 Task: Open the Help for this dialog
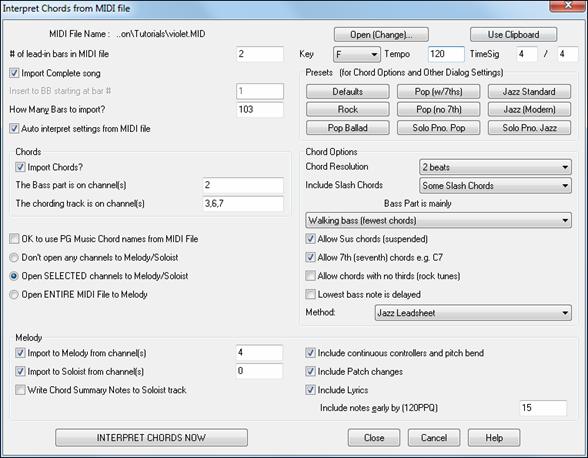[494, 438]
